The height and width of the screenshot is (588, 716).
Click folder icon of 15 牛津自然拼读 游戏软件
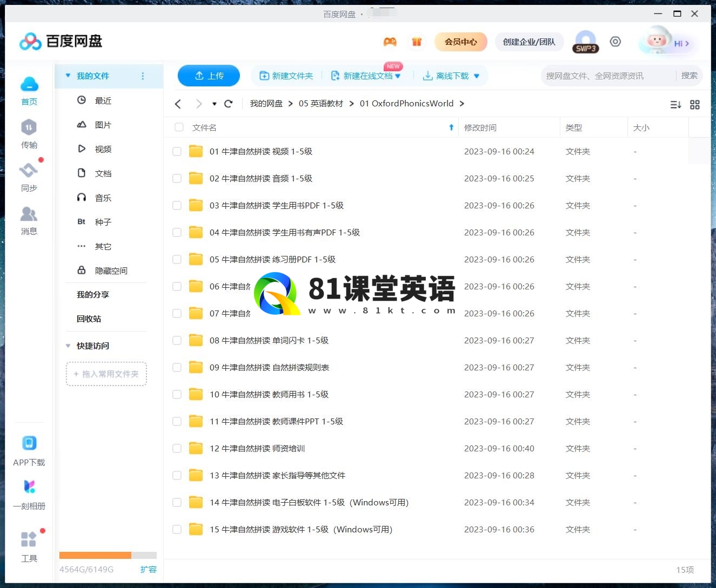196,529
